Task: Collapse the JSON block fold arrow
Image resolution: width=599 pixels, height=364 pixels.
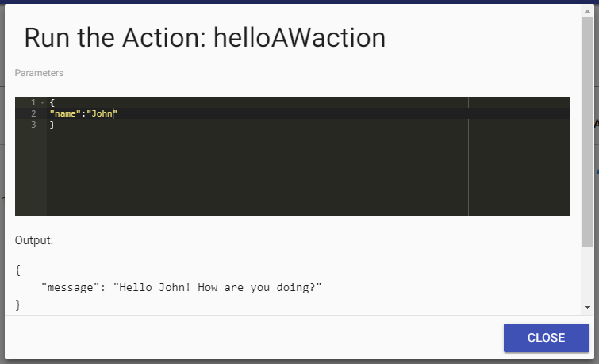Action: coord(42,103)
